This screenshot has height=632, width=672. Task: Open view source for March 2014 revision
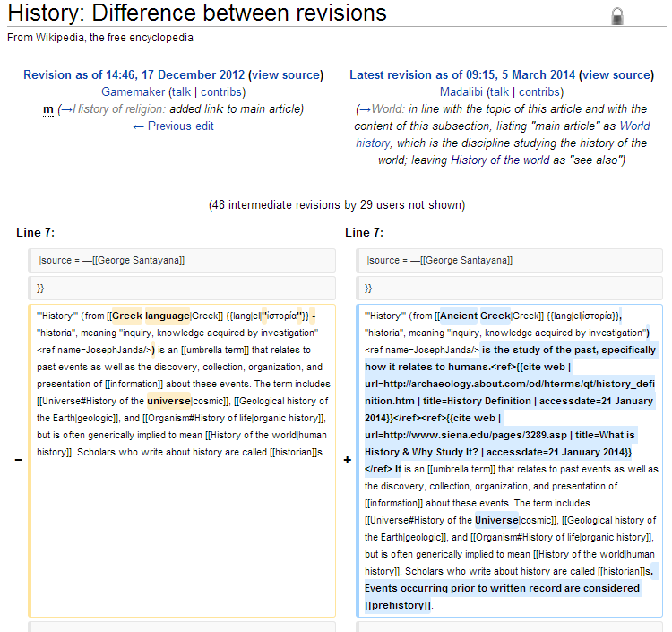(616, 74)
